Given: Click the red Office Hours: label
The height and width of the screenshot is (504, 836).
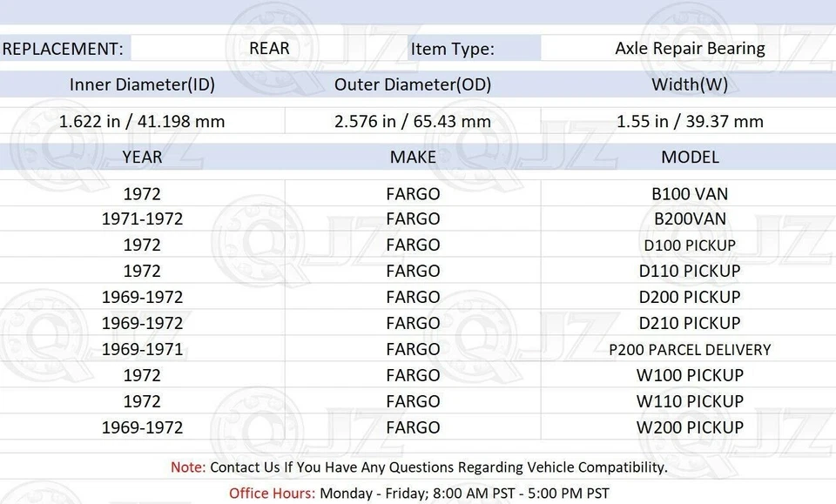Looking at the screenshot, I should [272, 494].
